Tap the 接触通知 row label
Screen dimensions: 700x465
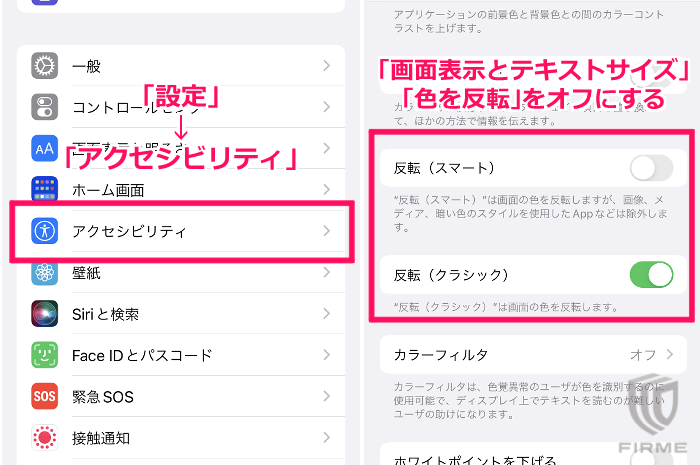[x=101, y=437]
